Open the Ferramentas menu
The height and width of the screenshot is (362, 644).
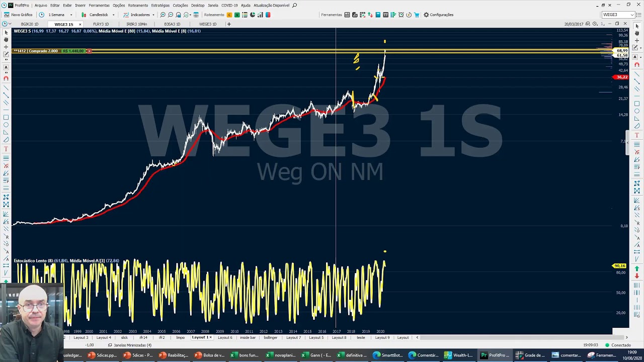click(x=99, y=5)
